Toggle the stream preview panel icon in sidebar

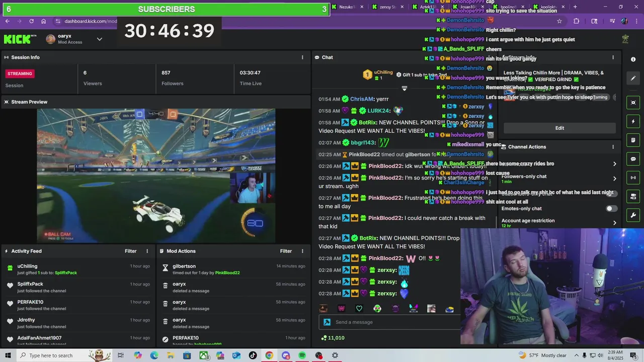click(633, 103)
